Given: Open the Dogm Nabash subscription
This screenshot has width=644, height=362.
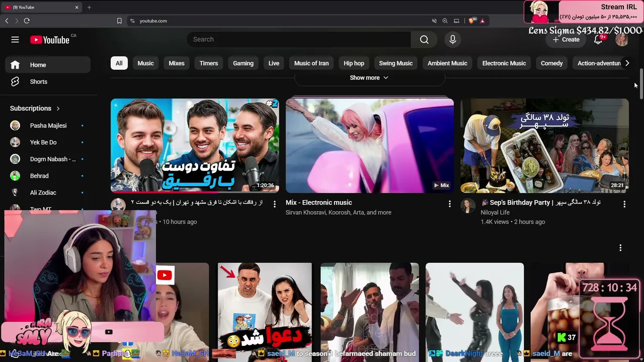Looking at the screenshot, I should click(48, 159).
